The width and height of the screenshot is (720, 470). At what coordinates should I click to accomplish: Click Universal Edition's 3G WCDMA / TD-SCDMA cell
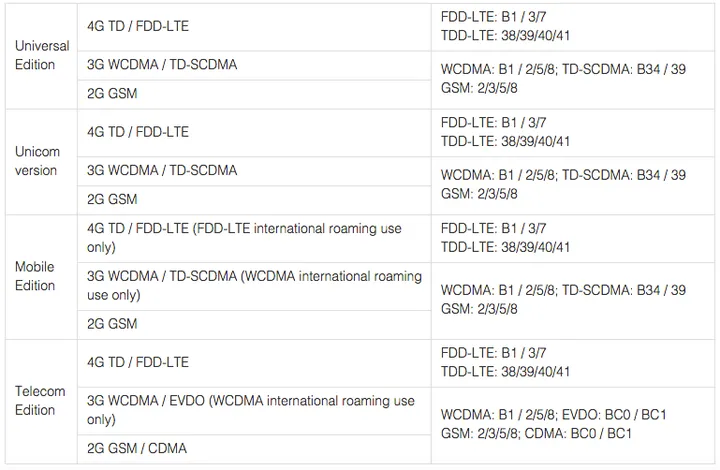click(x=162, y=65)
